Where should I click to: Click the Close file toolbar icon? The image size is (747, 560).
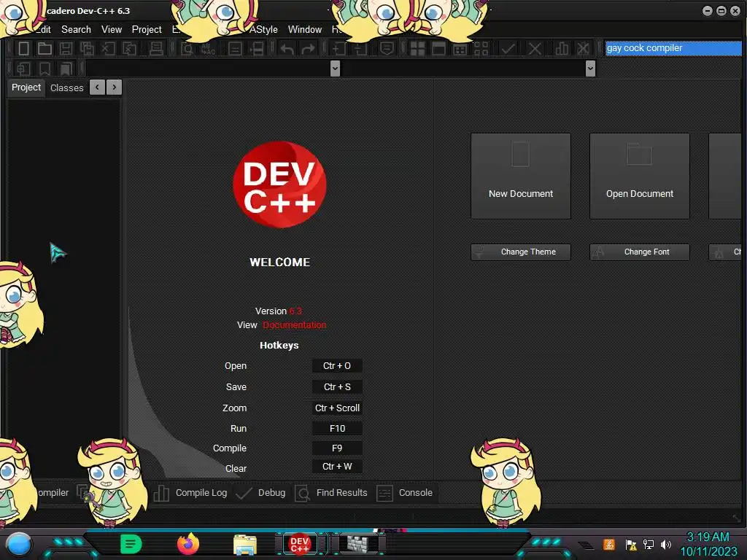point(108,48)
